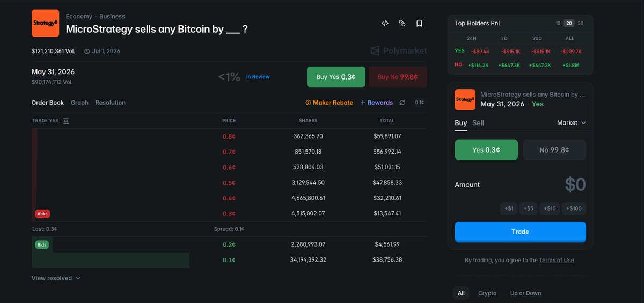Refresh the order book

pyautogui.click(x=402, y=103)
